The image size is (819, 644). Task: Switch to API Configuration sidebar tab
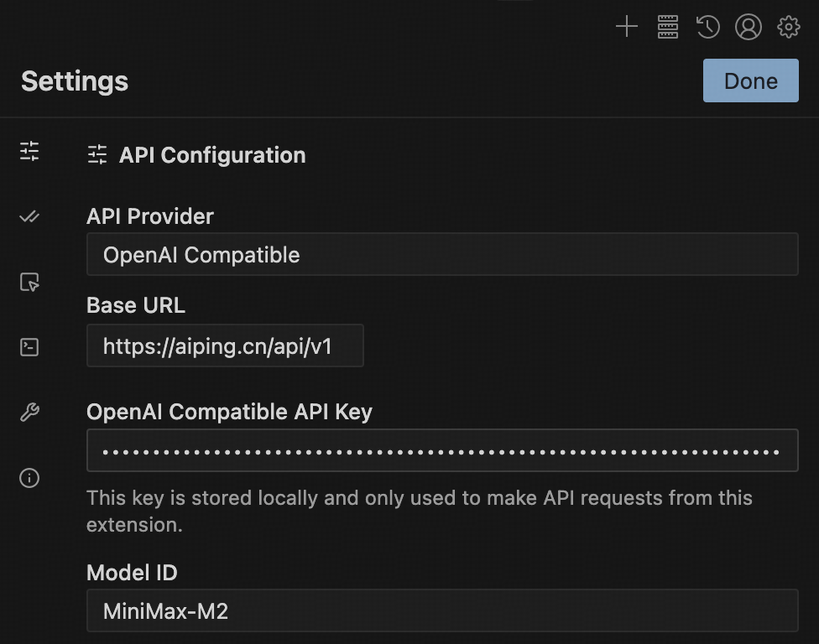pyautogui.click(x=29, y=151)
